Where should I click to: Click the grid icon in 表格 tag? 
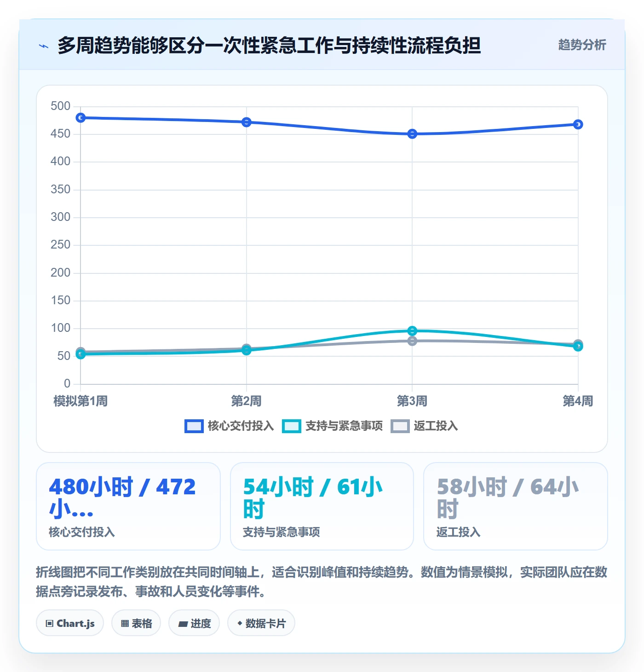(x=125, y=624)
